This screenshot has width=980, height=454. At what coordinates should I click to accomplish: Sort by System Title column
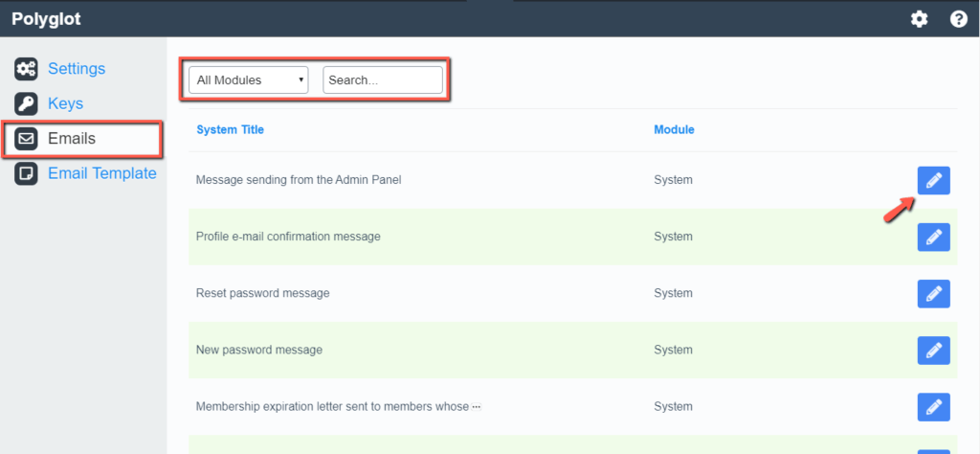point(230,130)
